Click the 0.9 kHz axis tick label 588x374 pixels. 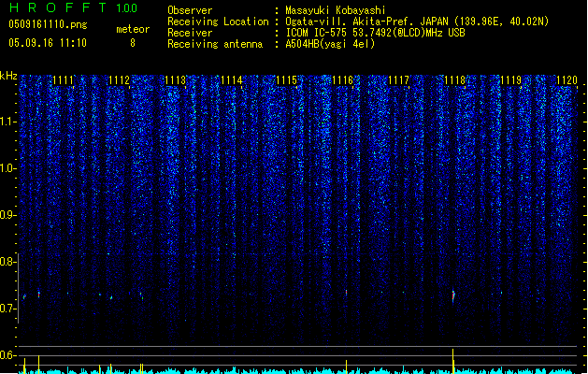point(7,215)
